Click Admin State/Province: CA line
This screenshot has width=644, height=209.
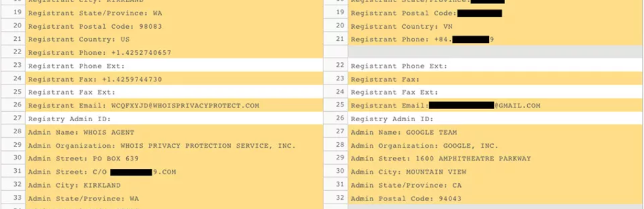click(x=495, y=185)
